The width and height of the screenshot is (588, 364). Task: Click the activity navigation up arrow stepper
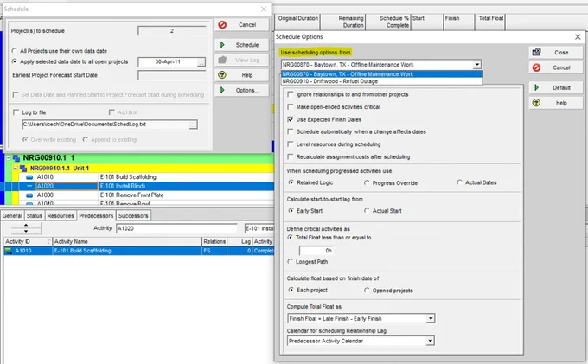click(x=26, y=226)
